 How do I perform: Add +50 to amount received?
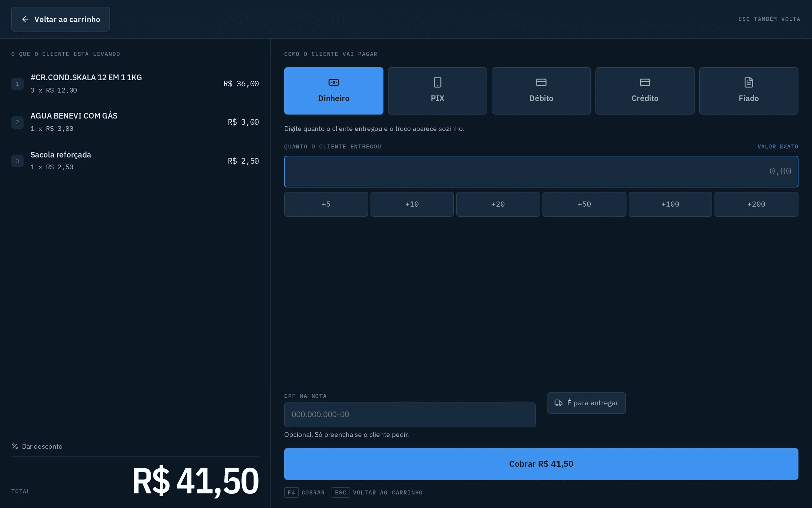pyautogui.click(x=584, y=204)
